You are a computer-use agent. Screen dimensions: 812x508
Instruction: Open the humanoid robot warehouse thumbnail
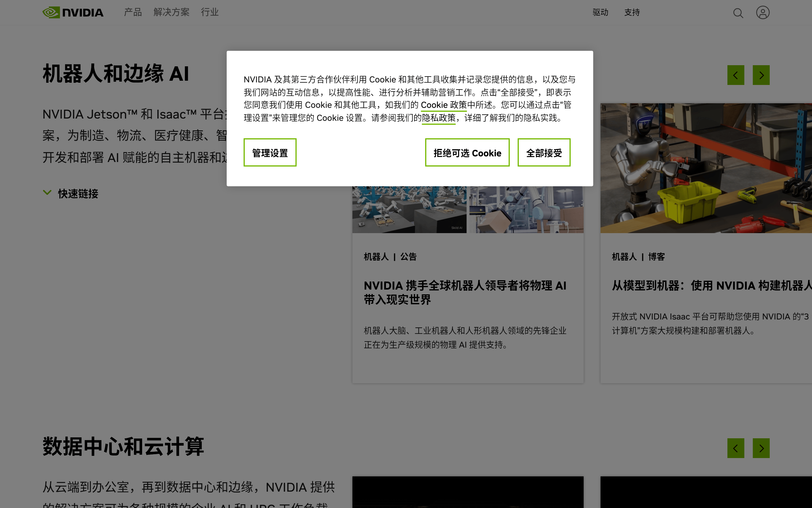(706, 168)
